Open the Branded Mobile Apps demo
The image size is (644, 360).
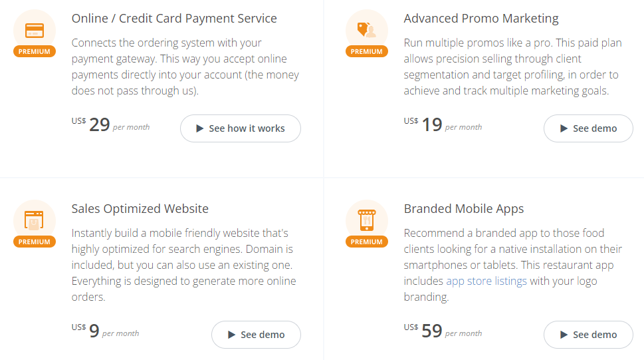click(x=588, y=335)
